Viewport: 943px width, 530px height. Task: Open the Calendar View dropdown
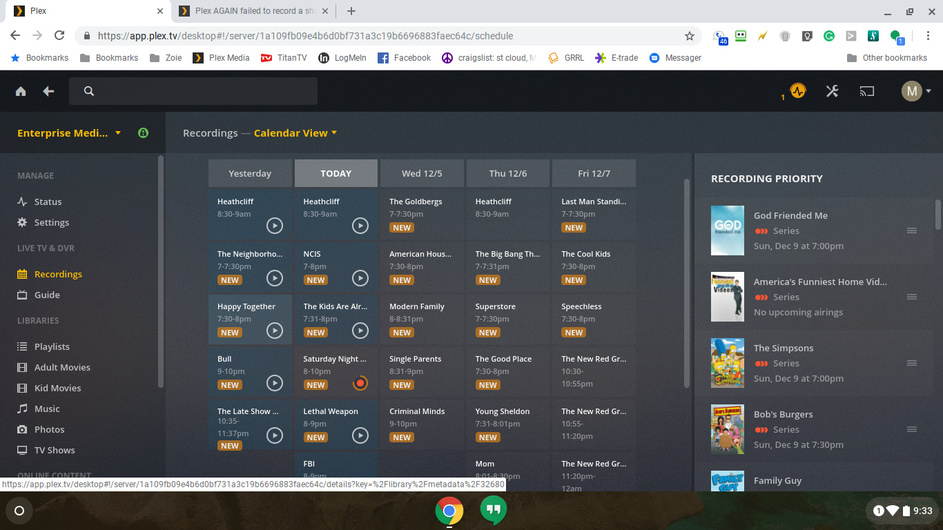[x=295, y=133]
